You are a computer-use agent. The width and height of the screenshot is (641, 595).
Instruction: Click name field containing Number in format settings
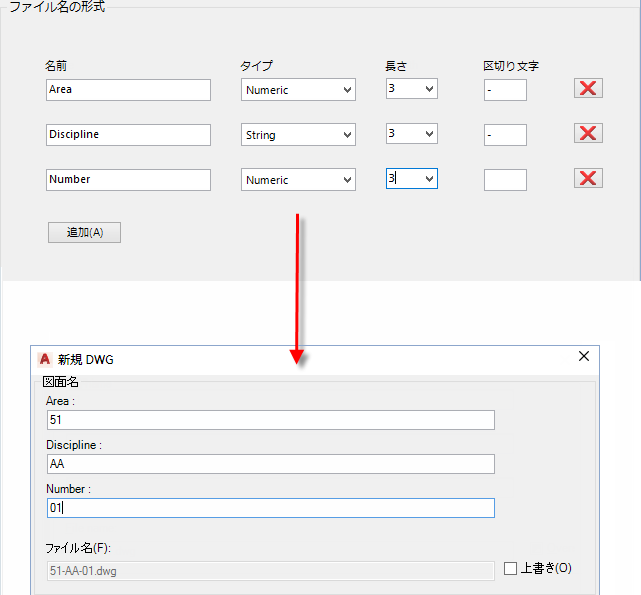128,180
